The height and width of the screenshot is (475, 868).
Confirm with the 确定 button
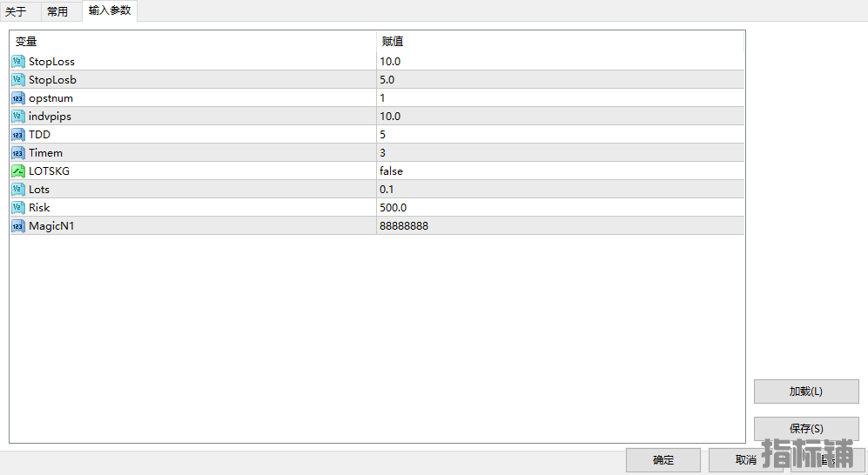click(663, 460)
